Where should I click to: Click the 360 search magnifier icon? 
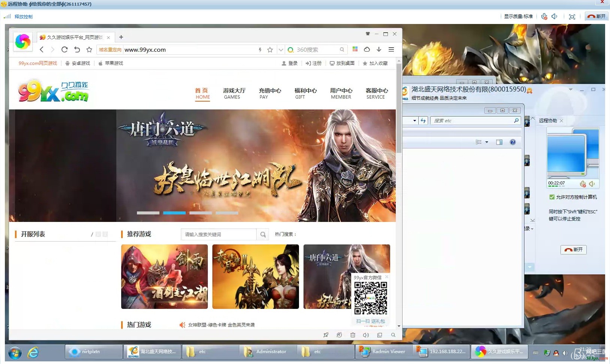coord(342,49)
